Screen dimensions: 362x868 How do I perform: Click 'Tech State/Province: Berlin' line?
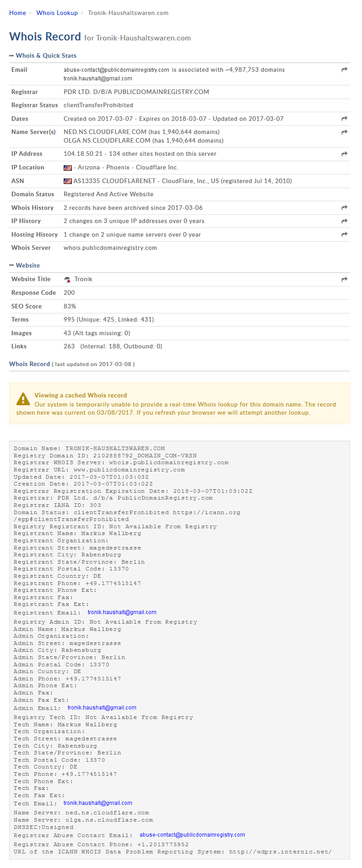(x=67, y=753)
